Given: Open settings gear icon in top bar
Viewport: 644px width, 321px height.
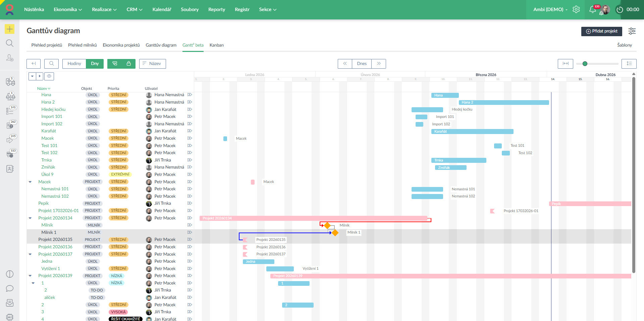Looking at the screenshot, I should pyautogui.click(x=576, y=9).
